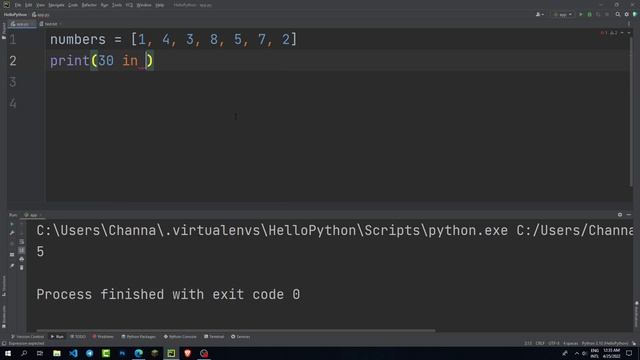Open the user account dropdown
Screen dimensions: 640x360
coord(540,15)
